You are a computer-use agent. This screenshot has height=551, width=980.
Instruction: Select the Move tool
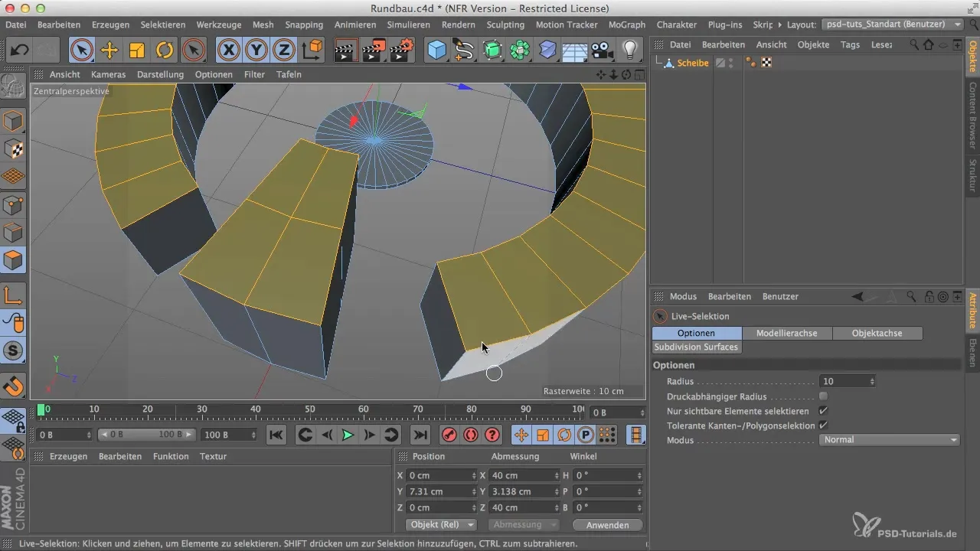(109, 51)
